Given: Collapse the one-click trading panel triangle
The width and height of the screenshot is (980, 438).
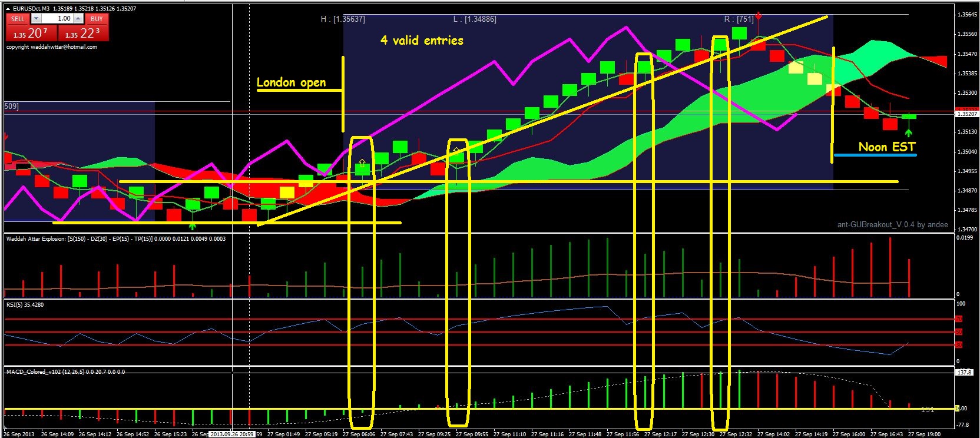Looking at the screenshot, I should 8,9.
